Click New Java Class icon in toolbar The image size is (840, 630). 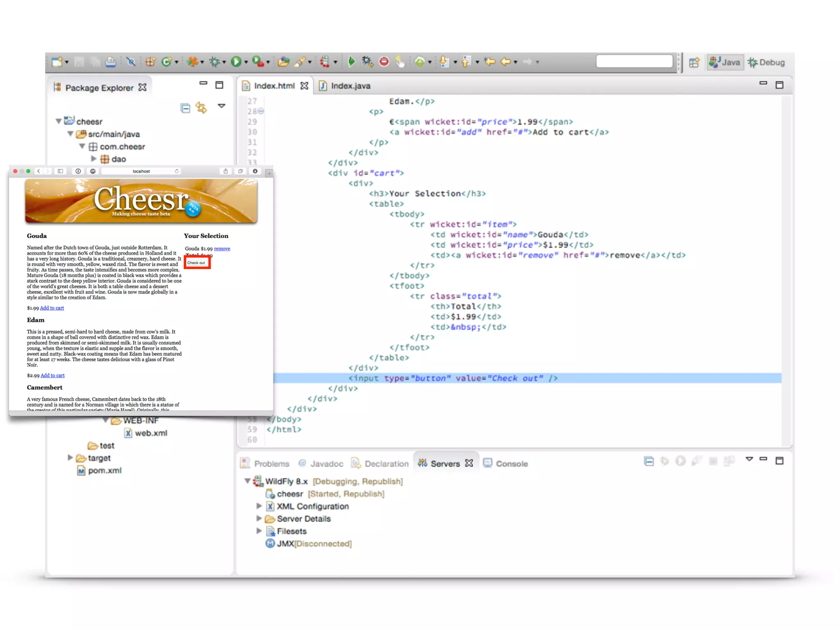[x=166, y=62]
